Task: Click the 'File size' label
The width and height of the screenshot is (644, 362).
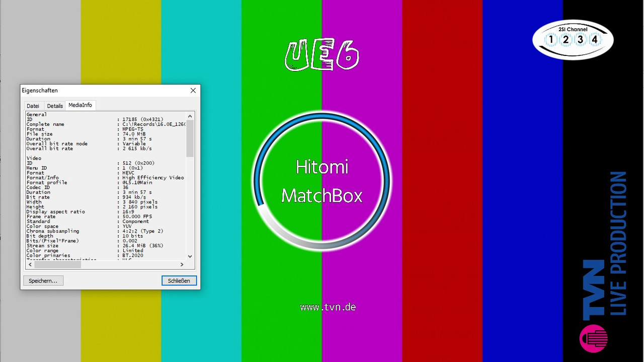Action: point(39,134)
